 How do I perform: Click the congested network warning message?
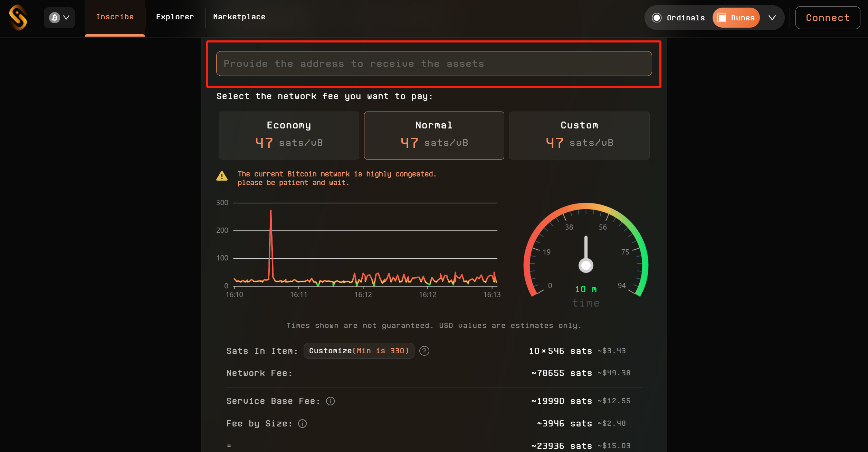[x=337, y=178]
